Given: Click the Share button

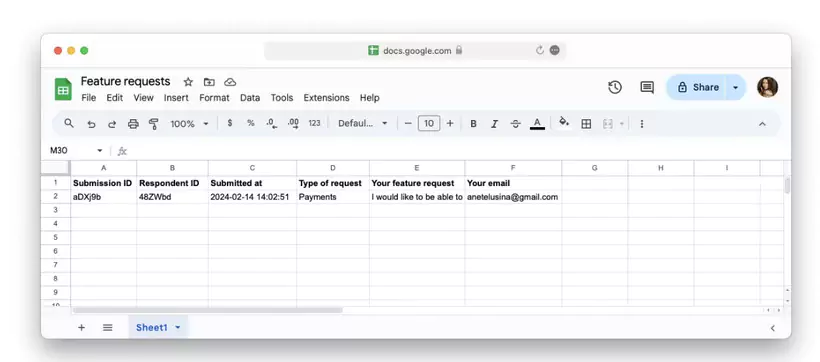Looking at the screenshot, I should (x=697, y=87).
